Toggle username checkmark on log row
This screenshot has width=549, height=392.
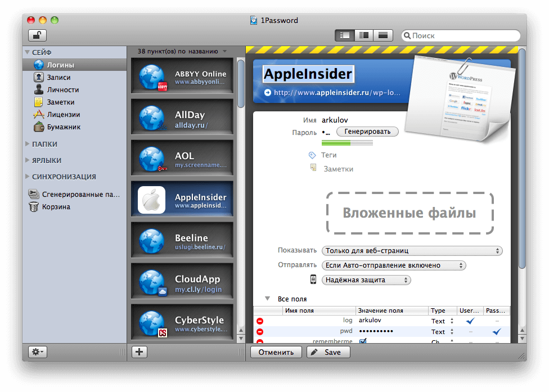(x=470, y=321)
